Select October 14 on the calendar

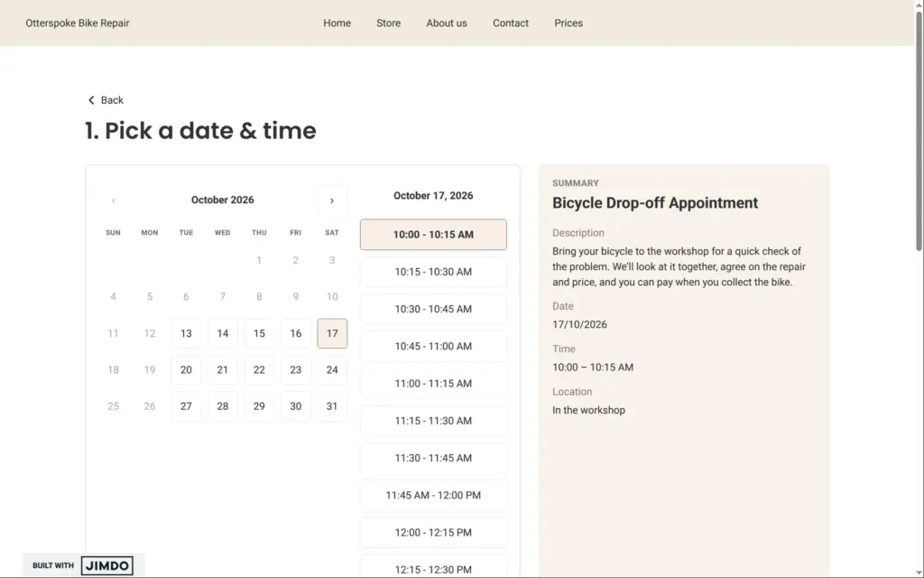click(223, 334)
